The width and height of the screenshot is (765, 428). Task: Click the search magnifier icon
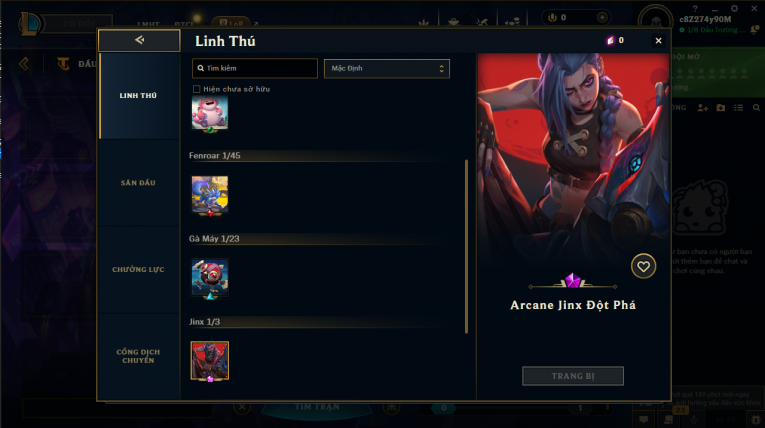(x=201, y=68)
